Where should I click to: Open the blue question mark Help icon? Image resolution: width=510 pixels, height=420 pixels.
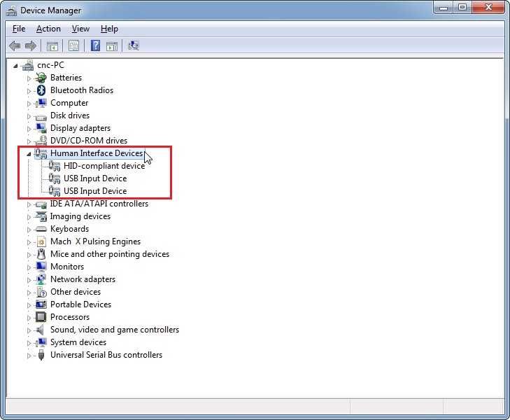pos(95,45)
